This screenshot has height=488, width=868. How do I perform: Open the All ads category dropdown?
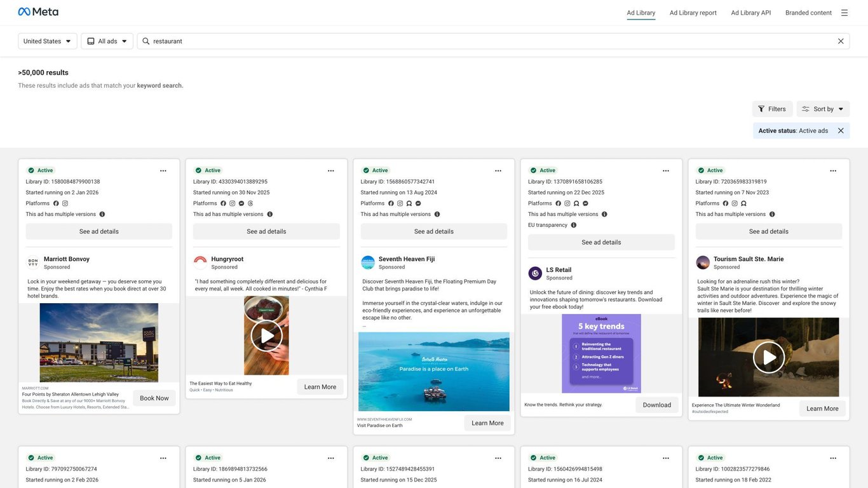(107, 41)
